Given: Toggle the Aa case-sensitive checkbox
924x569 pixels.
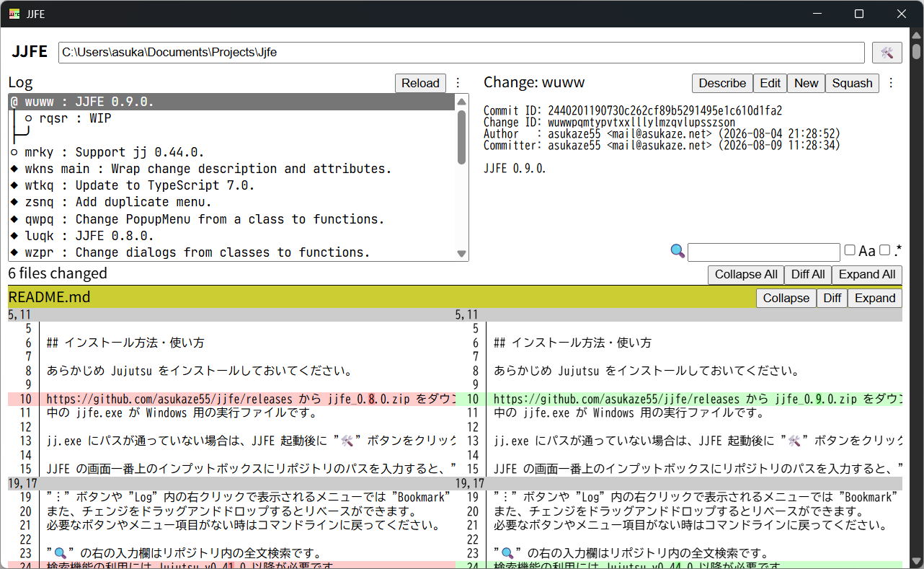Looking at the screenshot, I should (x=850, y=250).
